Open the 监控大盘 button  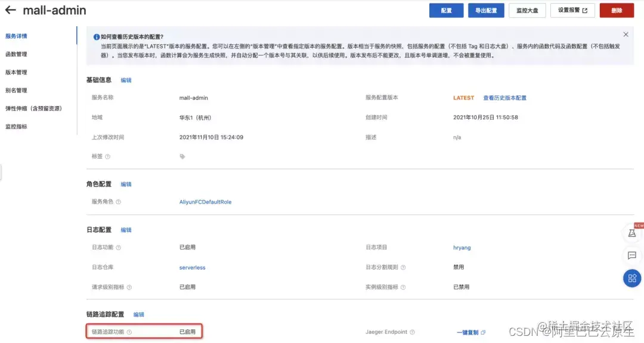coord(527,10)
